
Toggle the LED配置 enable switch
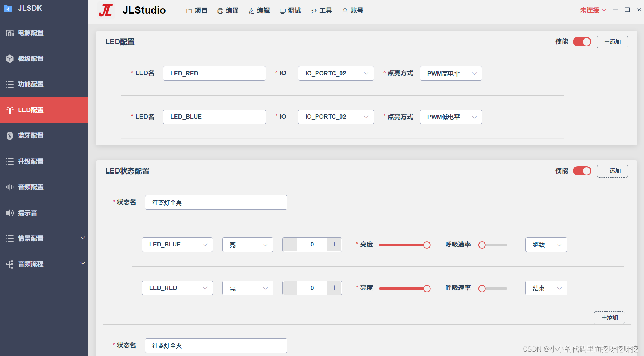pos(582,42)
